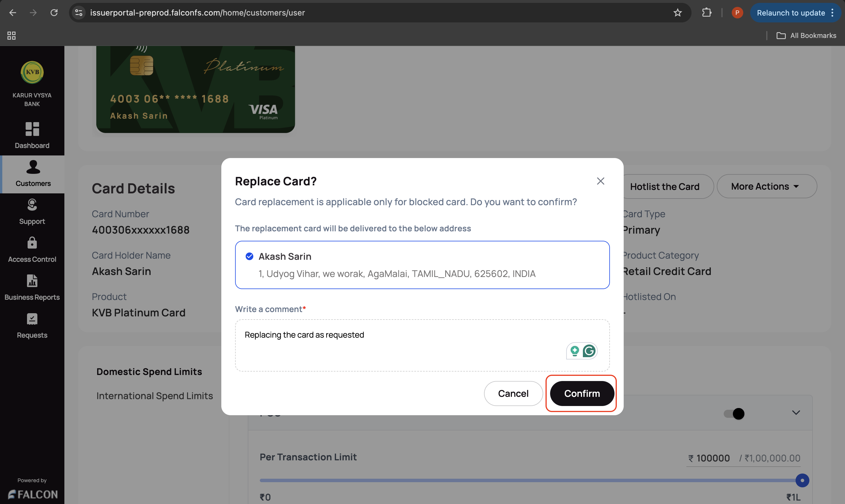The width and height of the screenshot is (845, 504).
Task: Close the Replace Card dialog with X
Action: (600, 181)
